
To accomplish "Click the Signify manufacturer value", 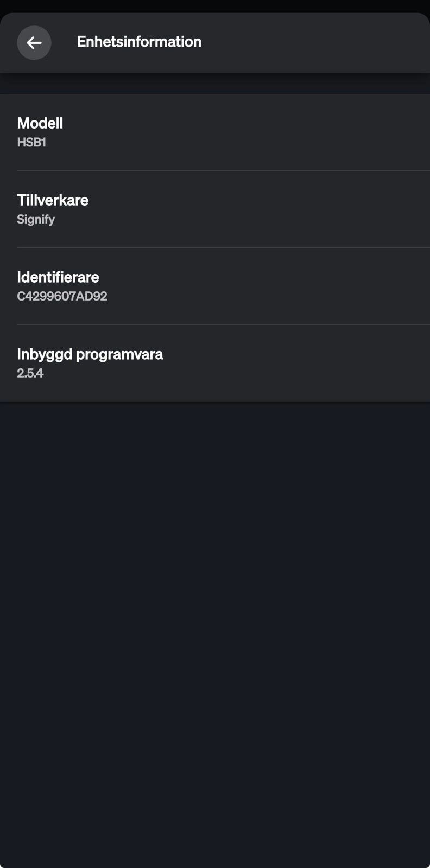I will pos(36,220).
